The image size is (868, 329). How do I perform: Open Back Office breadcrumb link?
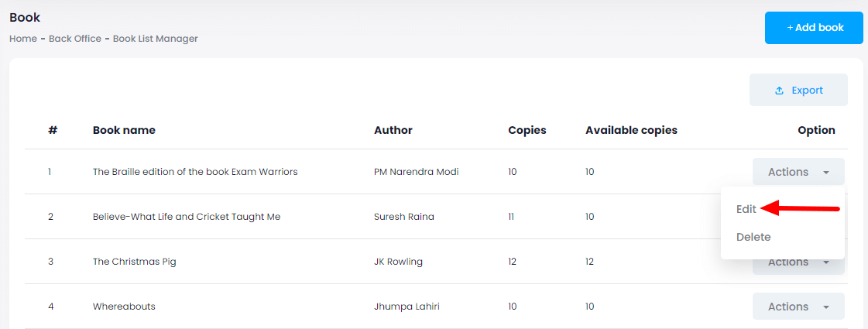click(x=75, y=39)
